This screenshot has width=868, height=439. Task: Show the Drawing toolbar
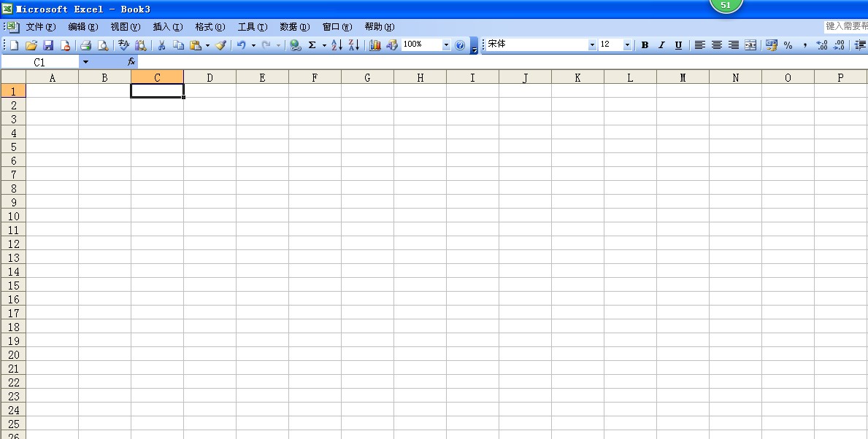tap(392, 45)
